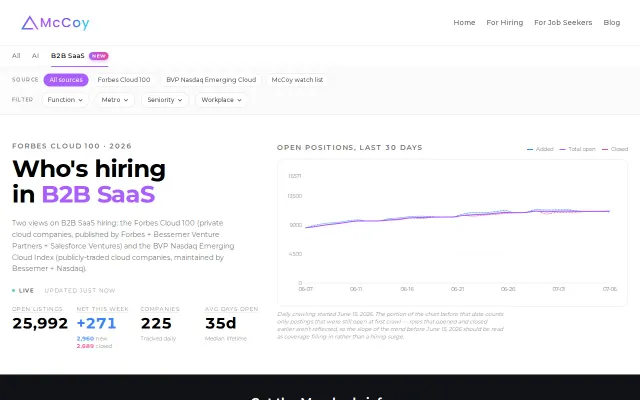Click the 07-01 date on chart axis
This screenshot has height=400, width=640.
559,289
